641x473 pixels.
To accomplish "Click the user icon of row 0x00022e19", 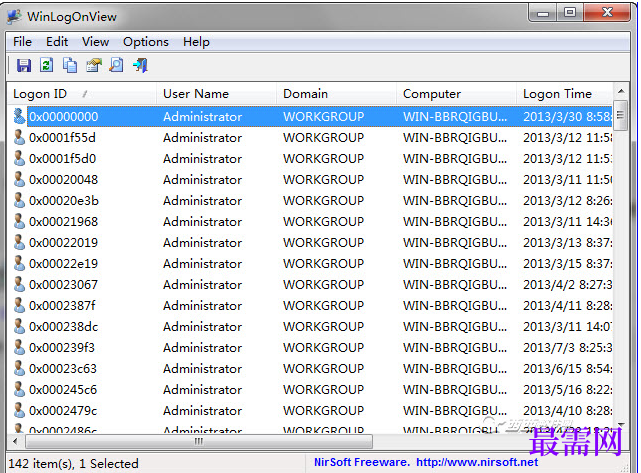I will [19, 263].
